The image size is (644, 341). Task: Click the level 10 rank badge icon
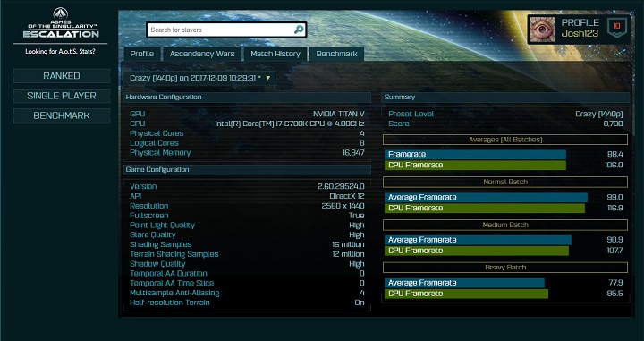click(616, 27)
